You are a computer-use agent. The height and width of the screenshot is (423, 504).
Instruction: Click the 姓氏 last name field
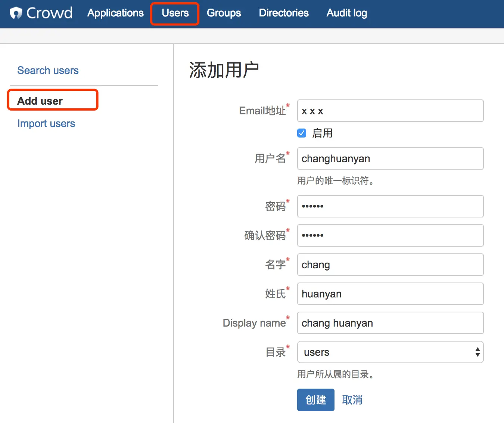pyautogui.click(x=390, y=294)
